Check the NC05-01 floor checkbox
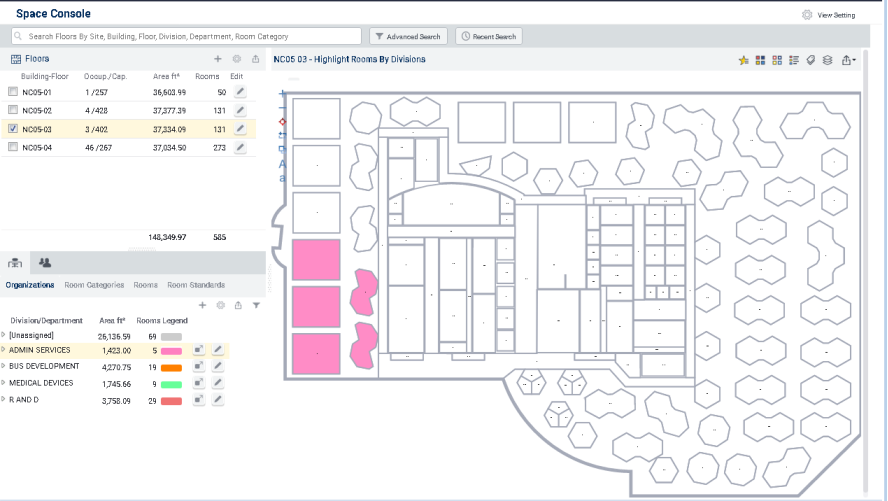Screen dimensions: 888x501 pyautogui.click(x=12, y=92)
